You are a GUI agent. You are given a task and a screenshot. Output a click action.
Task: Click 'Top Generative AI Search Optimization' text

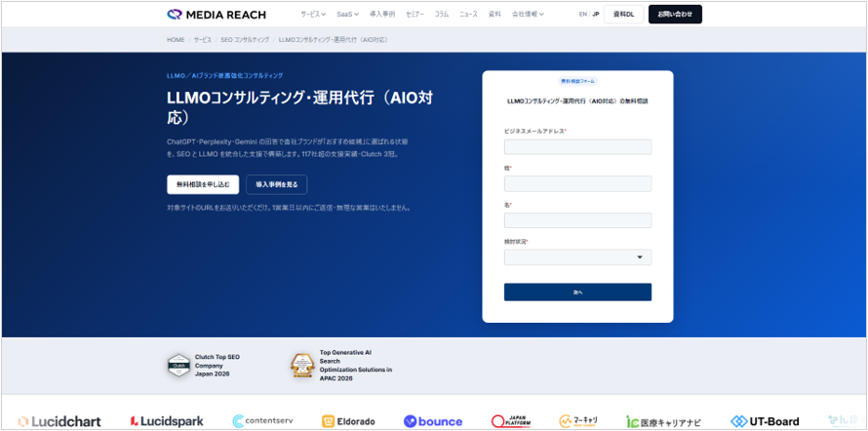coord(356,366)
